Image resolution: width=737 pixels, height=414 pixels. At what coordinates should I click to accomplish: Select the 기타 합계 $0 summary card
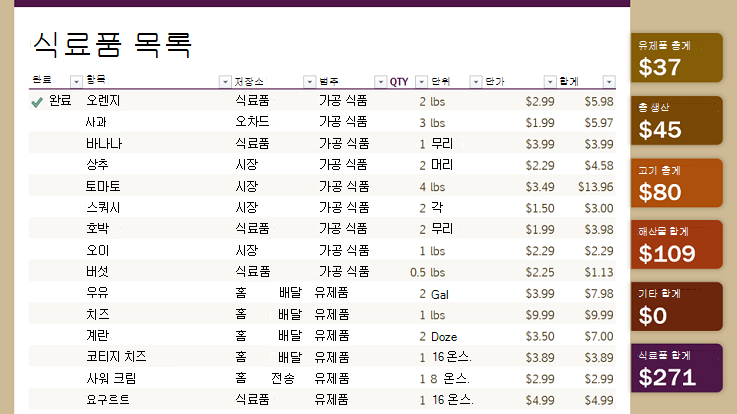[676, 306]
